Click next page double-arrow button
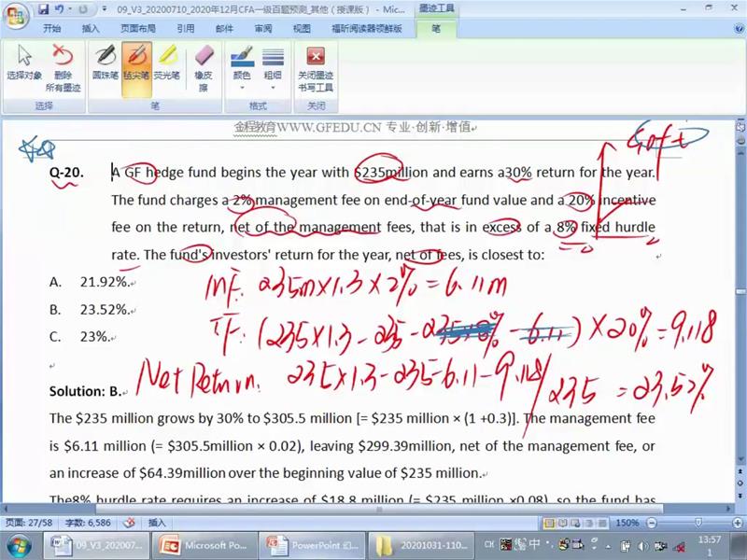 (740, 496)
